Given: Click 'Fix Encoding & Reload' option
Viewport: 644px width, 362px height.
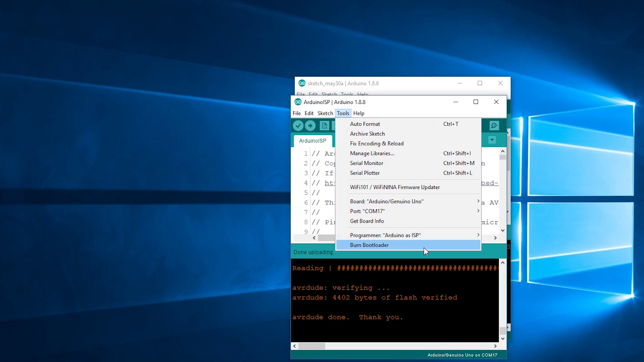Looking at the screenshot, I should click(376, 143).
